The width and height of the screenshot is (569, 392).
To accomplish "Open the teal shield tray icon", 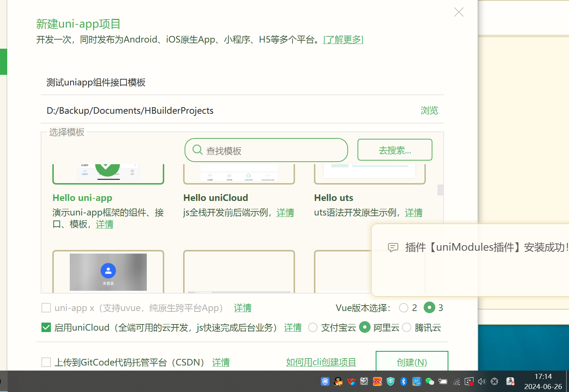I will coord(391,381).
